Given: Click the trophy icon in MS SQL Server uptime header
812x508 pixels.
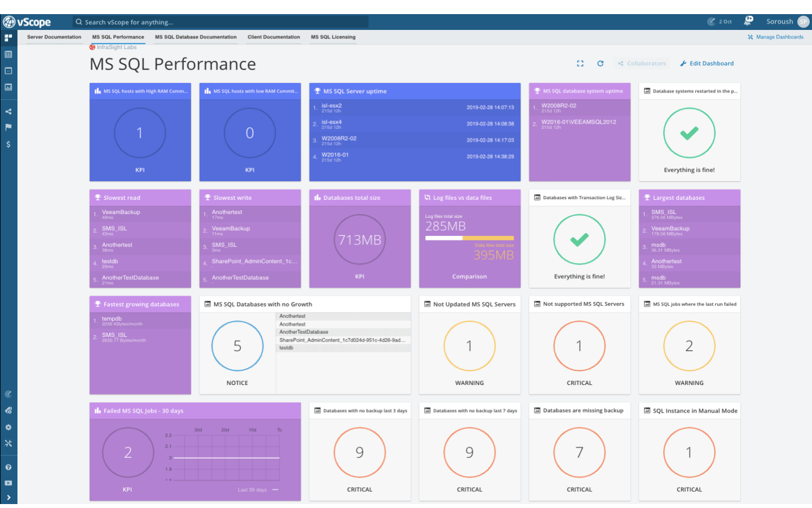Looking at the screenshot, I should (x=317, y=91).
